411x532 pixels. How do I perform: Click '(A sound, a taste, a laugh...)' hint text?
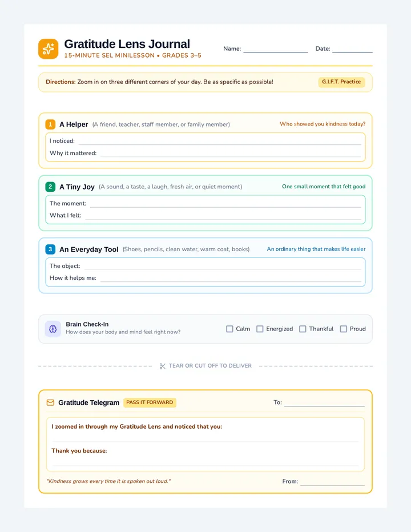(x=170, y=187)
